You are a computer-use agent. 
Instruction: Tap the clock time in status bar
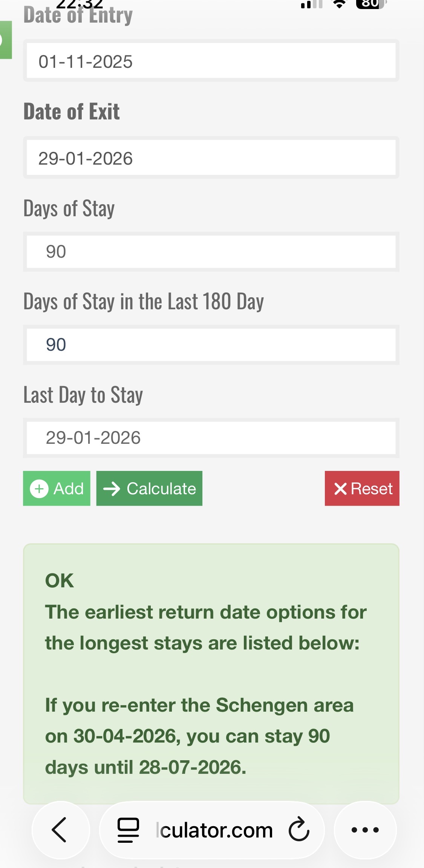[79, 4]
